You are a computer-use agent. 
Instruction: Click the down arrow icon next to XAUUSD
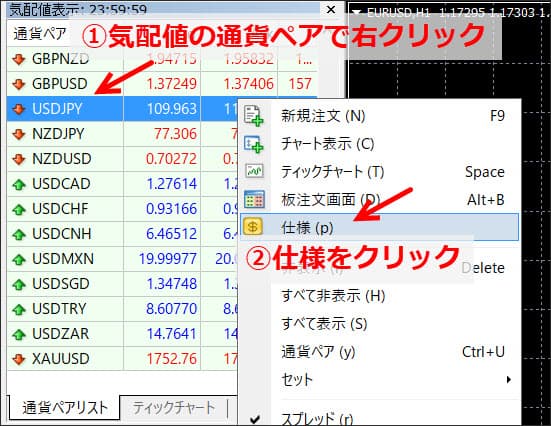[19, 359]
